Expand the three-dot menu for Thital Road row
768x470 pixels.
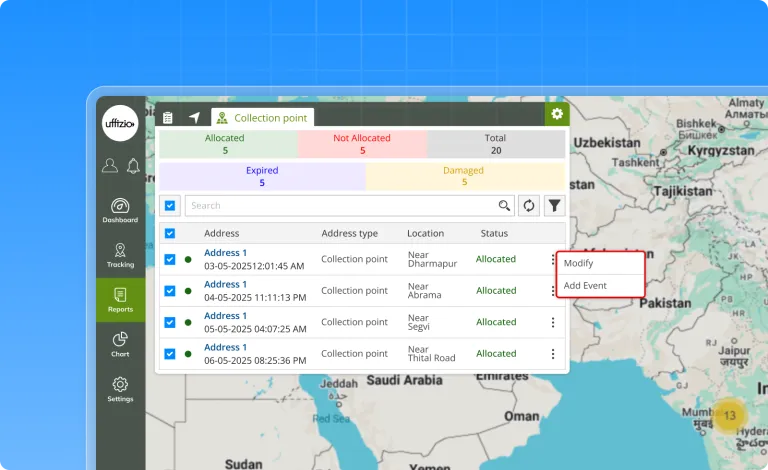pos(552,354)
